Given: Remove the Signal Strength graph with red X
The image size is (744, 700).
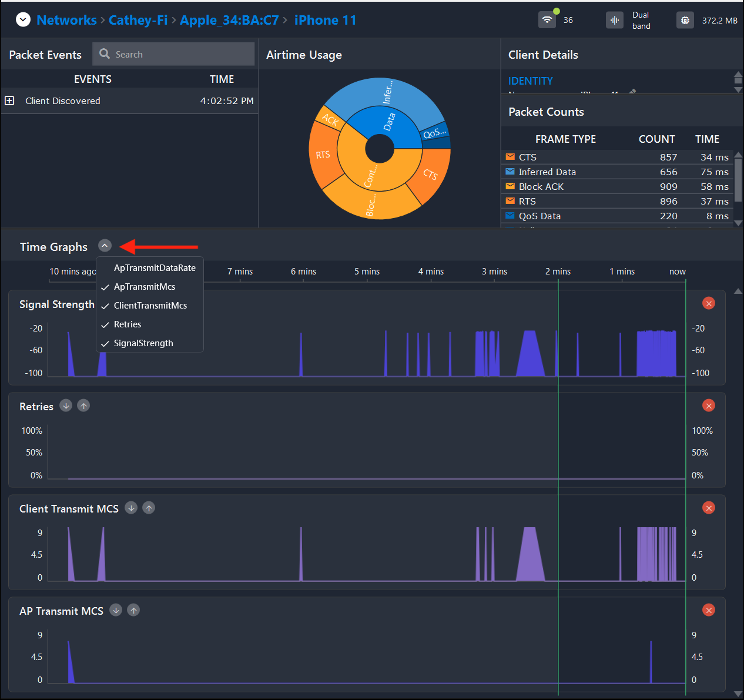Looking at the screenshot, I should coord(709,303).
